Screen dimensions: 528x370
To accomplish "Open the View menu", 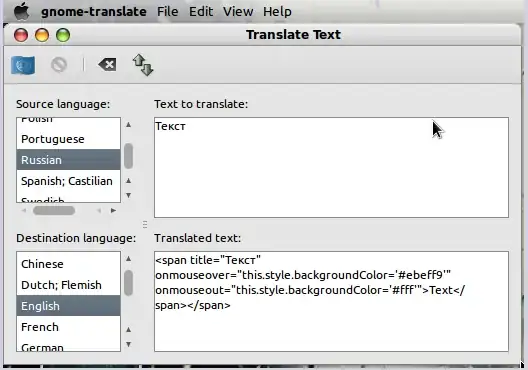I will click(x=238, y=11).
